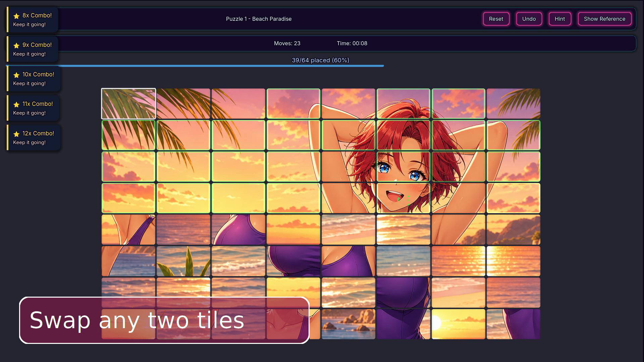Click the 12x Combo notification
The image size is (644, 362).
coord(34,138)
